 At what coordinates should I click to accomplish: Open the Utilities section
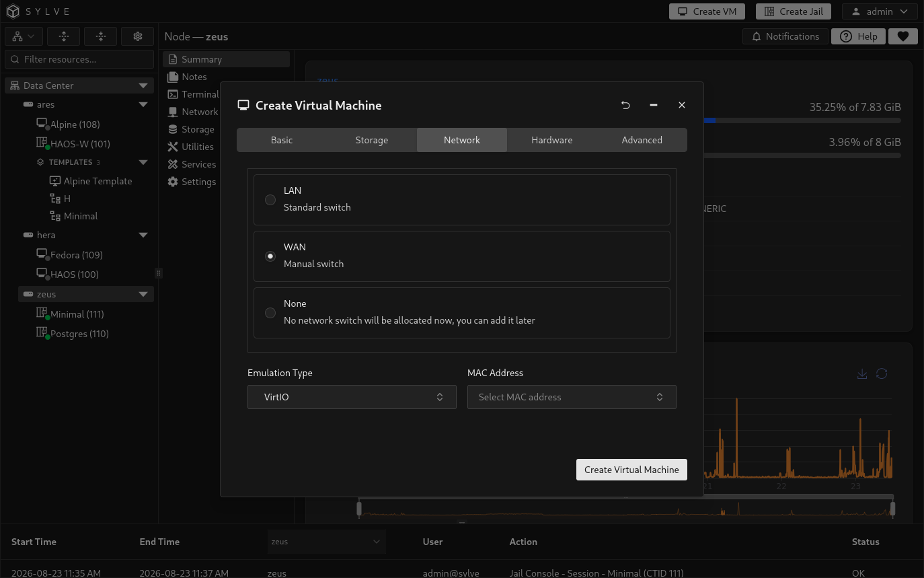click(x=190, y=147)
